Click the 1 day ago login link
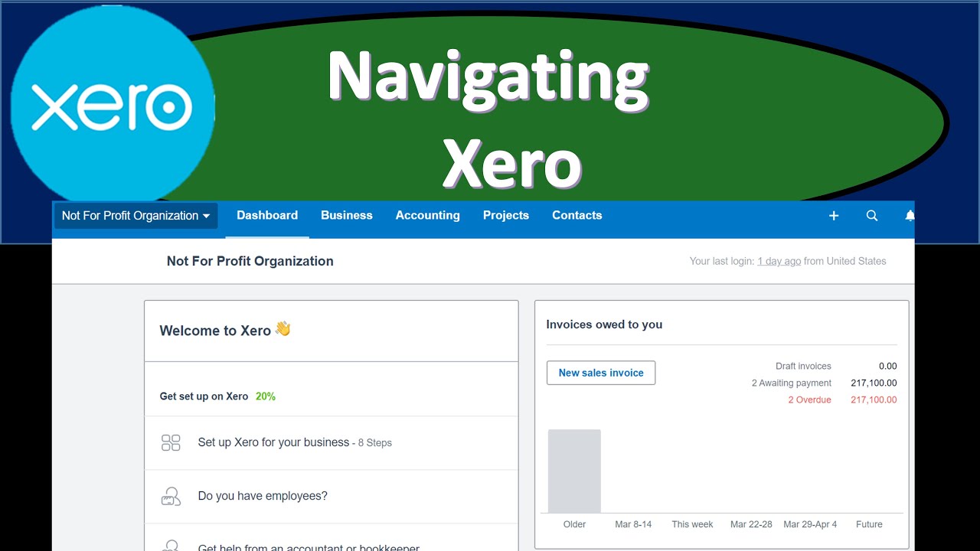 pos(779,261)
